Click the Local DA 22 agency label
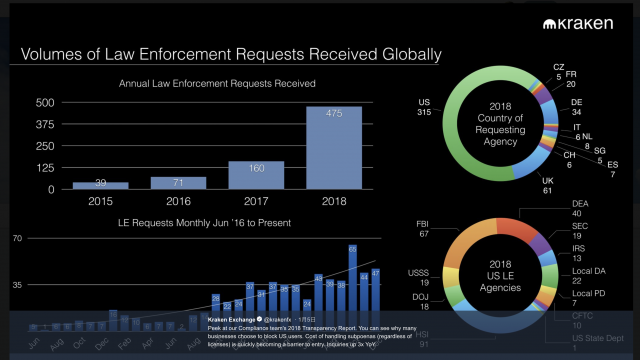 click(589, 276)
